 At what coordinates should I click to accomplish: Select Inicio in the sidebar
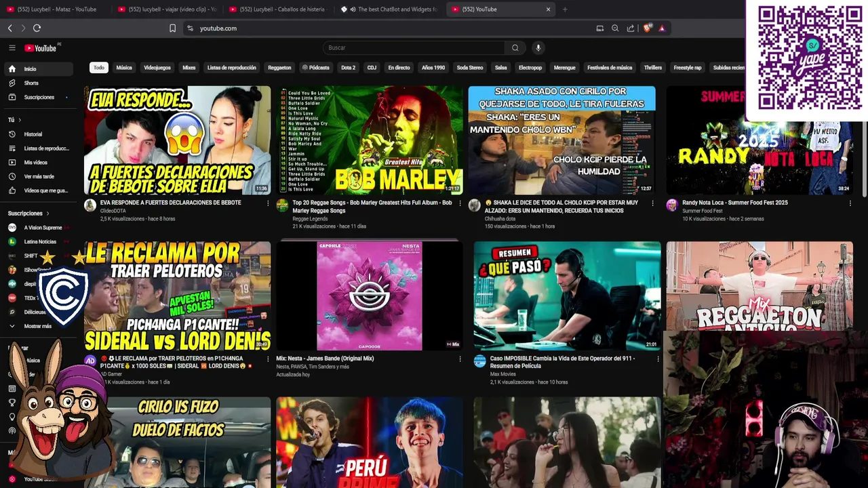(38, 69)
